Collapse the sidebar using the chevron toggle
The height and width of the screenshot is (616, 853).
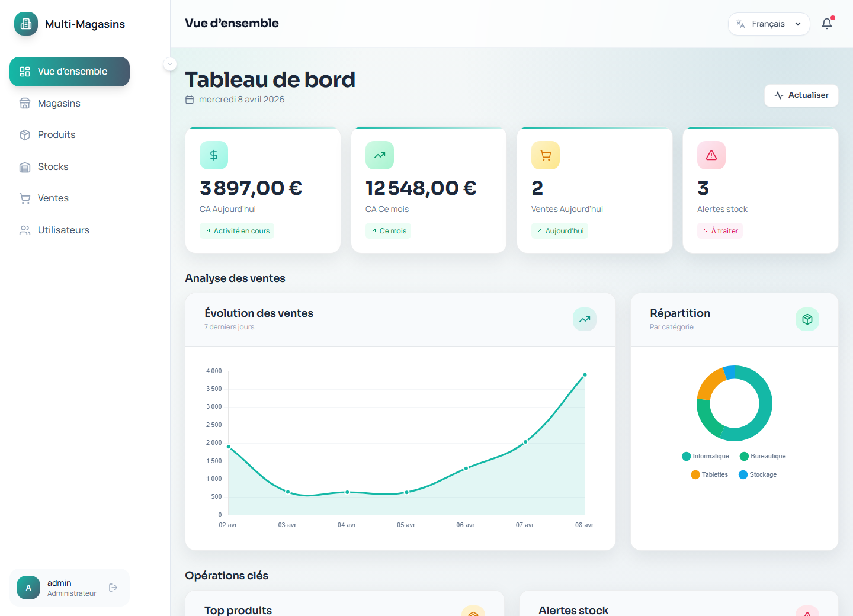coord(170,64)
